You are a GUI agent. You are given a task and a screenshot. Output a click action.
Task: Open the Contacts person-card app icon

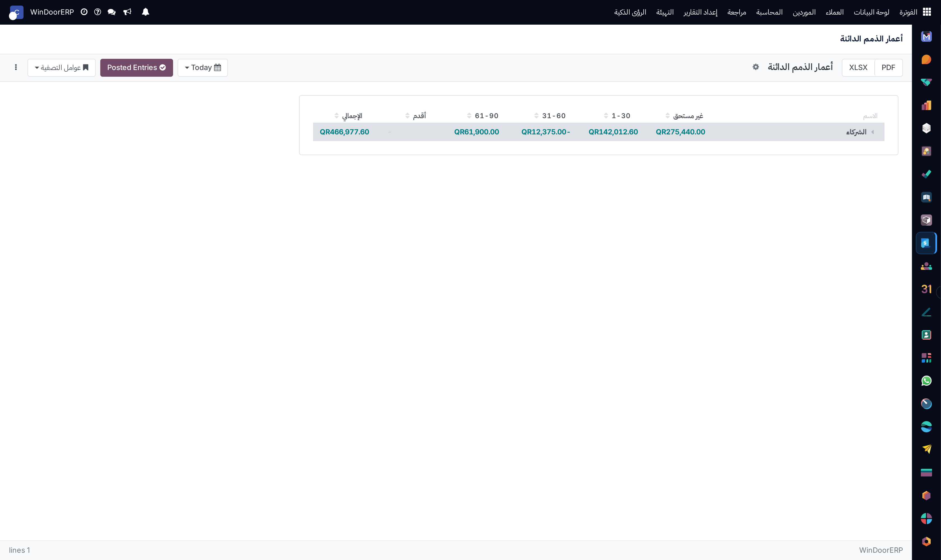pyautogui.click(x=926, y=335)
